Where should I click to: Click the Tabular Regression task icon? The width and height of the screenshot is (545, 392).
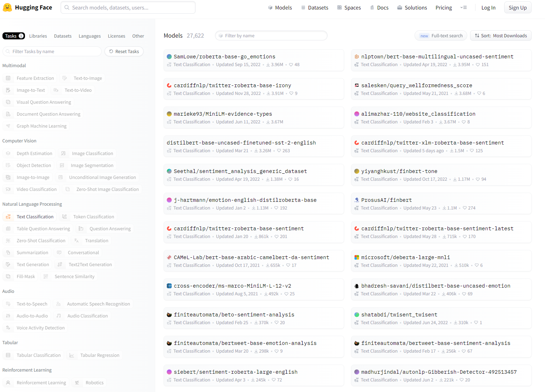tap(72, 355)
